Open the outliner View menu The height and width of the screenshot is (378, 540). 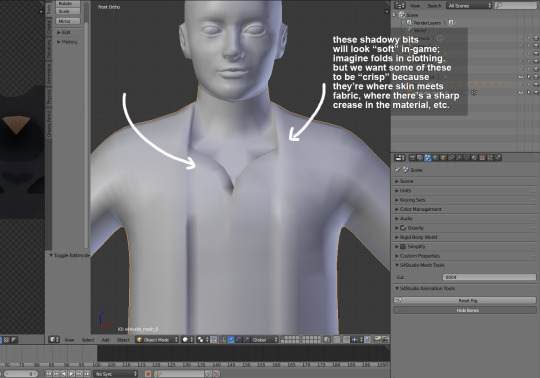(415, 6)
